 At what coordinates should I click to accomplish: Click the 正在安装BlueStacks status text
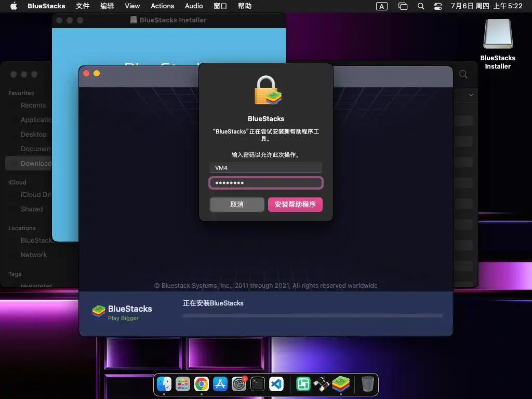coord(213,303)
